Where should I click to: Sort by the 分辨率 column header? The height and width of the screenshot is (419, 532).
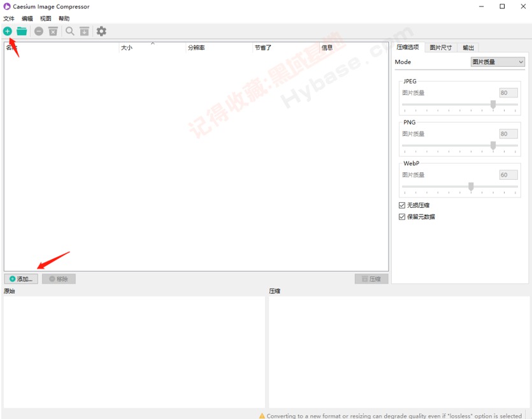tap(219, 48)
